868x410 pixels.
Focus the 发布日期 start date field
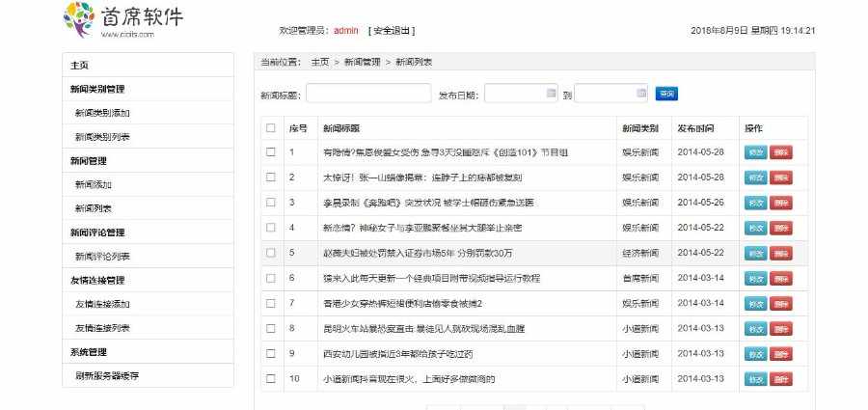click(521, 93)
